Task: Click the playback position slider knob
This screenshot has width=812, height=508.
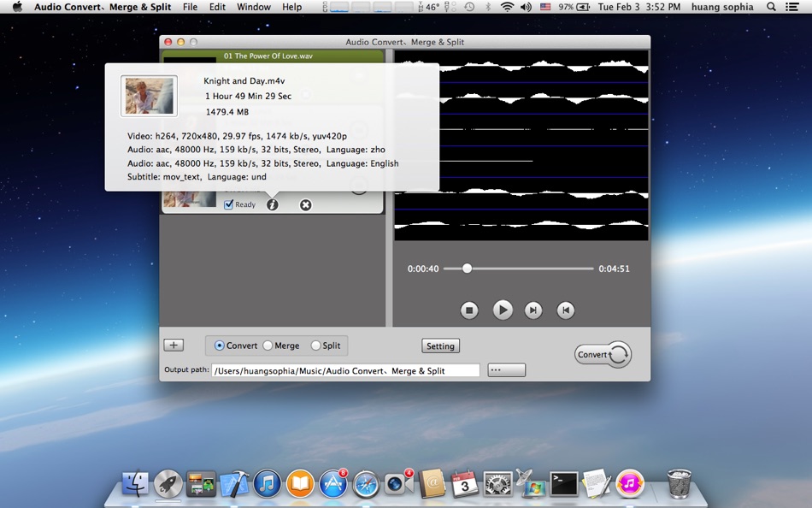Action: point(467,269)
